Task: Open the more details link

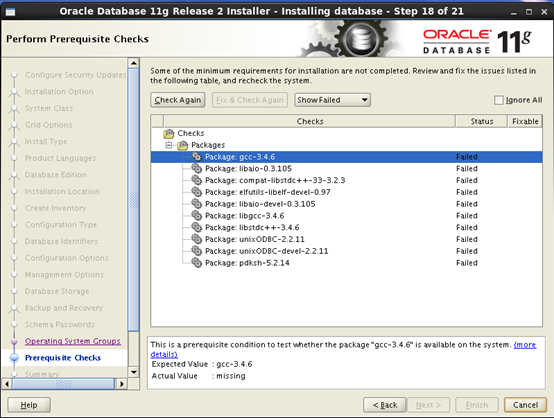Action: point(525,345)
